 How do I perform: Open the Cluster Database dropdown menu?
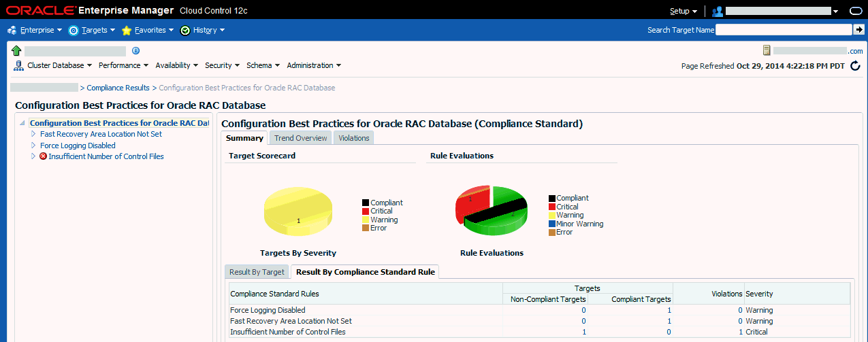pyautogui.click(x=59, y=66)
